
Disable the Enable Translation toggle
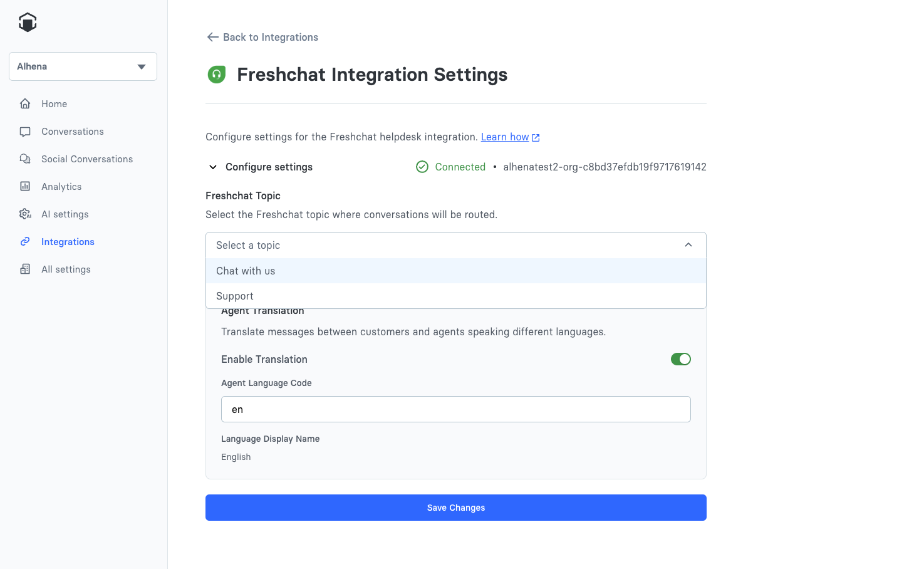[680, 359]
